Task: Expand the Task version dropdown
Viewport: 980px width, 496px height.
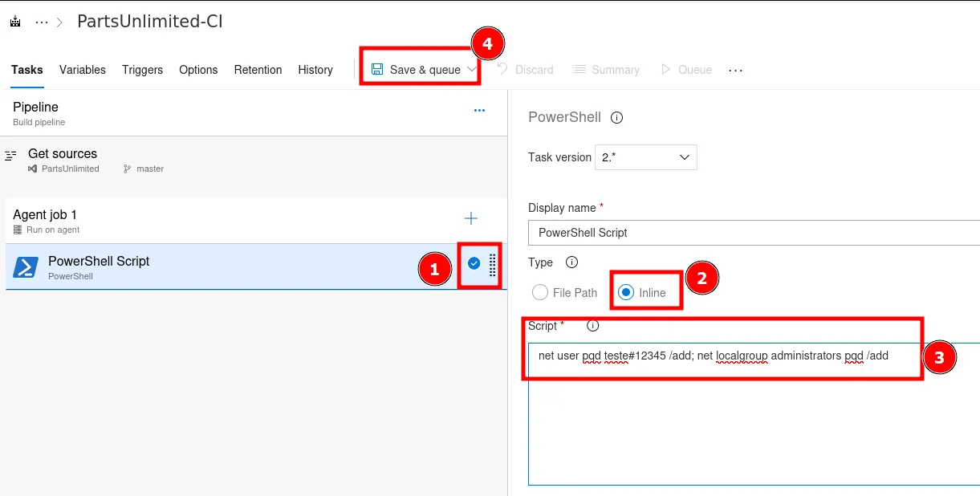Action: 645,157
